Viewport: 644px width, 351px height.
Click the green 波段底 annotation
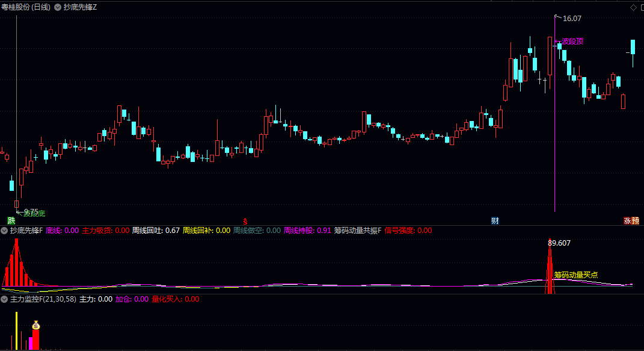tap(34, 213)
